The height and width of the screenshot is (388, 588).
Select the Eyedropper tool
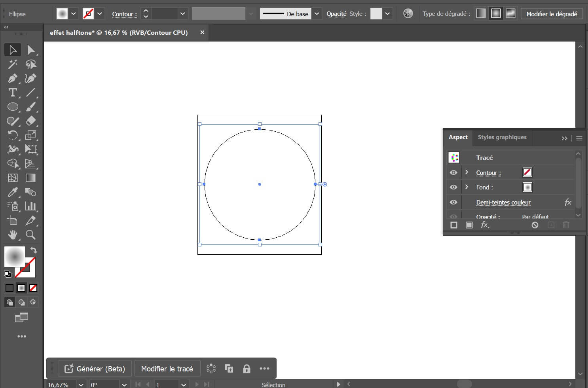(13, 192)
